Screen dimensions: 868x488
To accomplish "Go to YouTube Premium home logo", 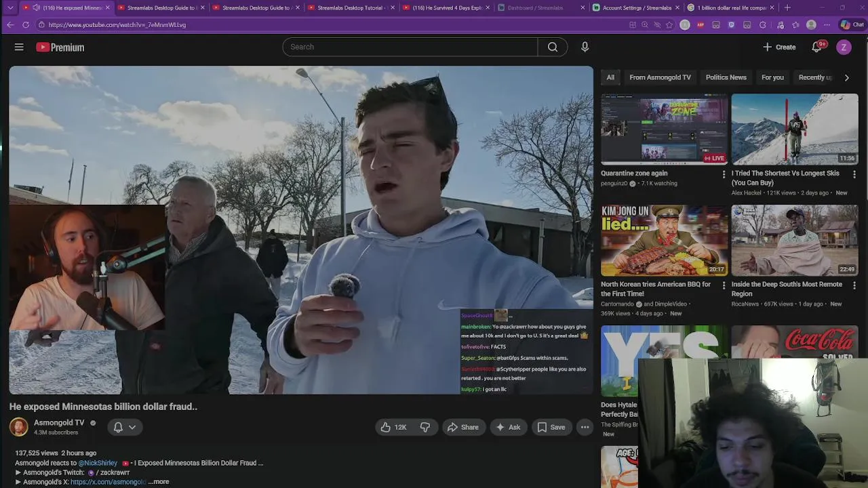I will point(60,47).
